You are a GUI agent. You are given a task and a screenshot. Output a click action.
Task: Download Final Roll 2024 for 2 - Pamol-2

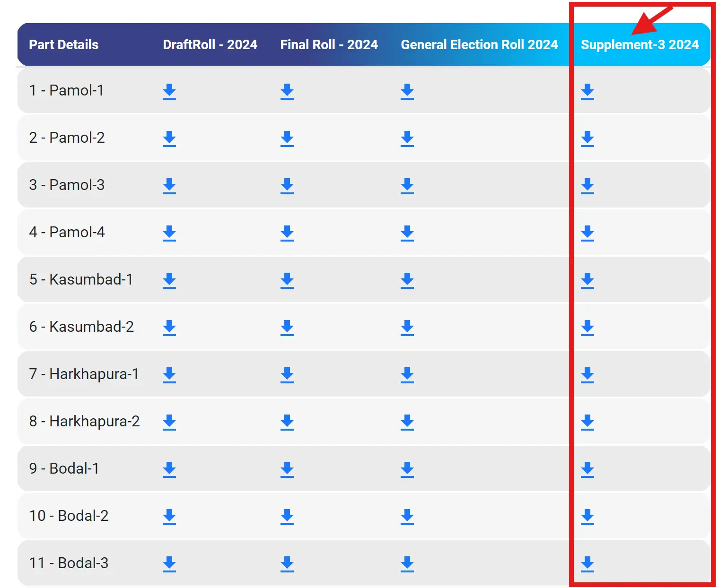coord(287,138)
